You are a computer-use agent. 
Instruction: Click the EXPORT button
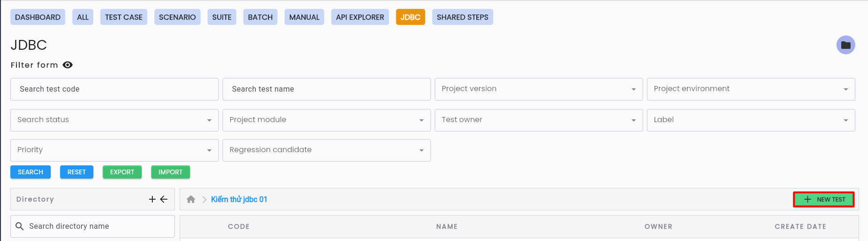122,172
